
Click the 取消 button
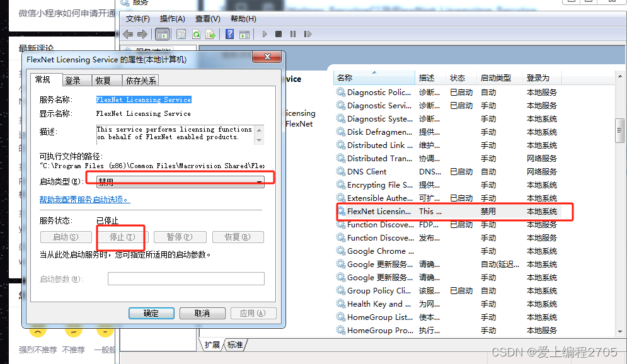[x=202, y=313]
